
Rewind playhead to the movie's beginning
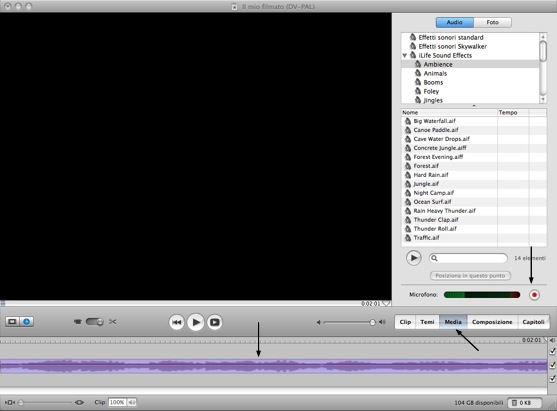point(177,322)
